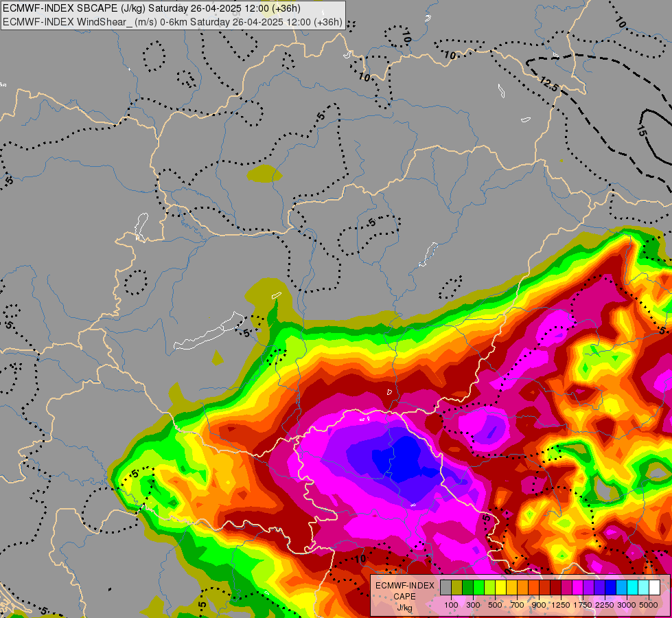Click the 12.5 wind shear contour label
Screen dimensions: 672x618
549,84
